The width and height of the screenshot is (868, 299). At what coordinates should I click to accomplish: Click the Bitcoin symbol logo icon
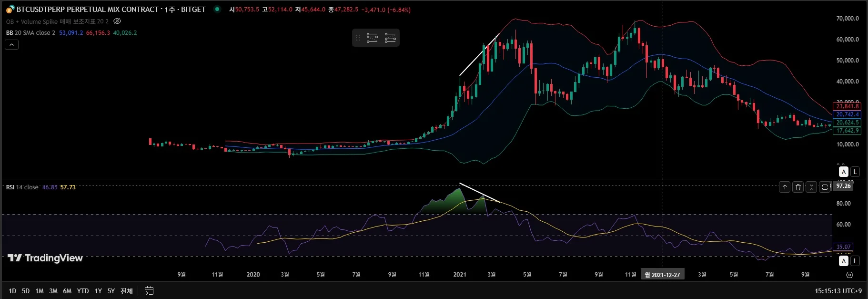click(x=10, y=10)
